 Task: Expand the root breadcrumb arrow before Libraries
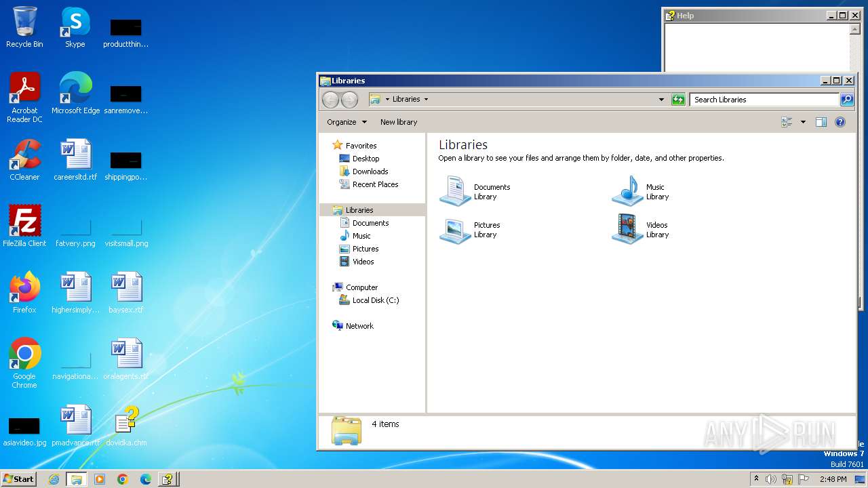coord(387,100)
